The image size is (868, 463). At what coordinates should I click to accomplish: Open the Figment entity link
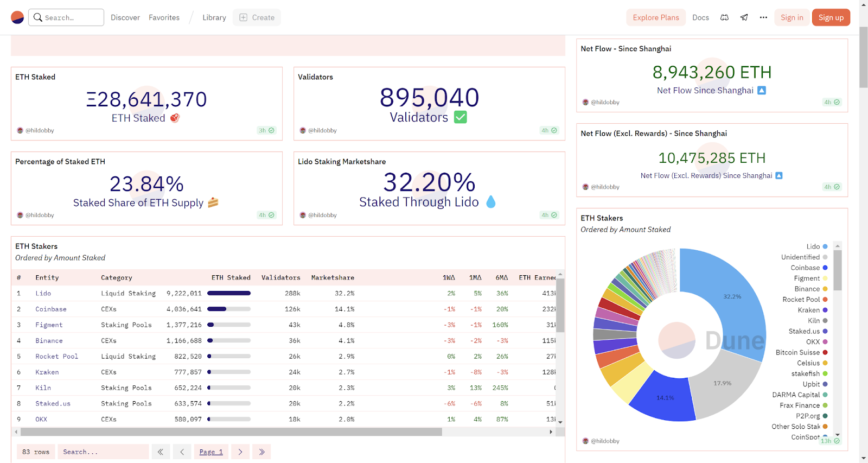point(49,325)
